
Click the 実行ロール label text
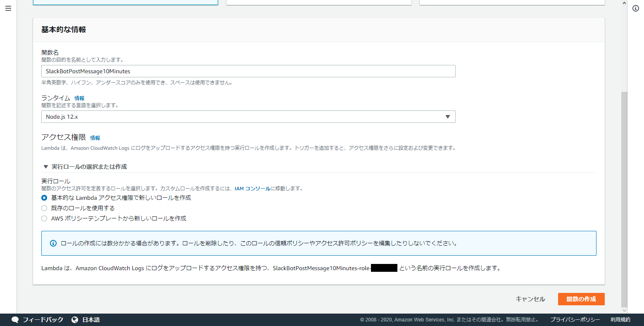click(56, 181)
